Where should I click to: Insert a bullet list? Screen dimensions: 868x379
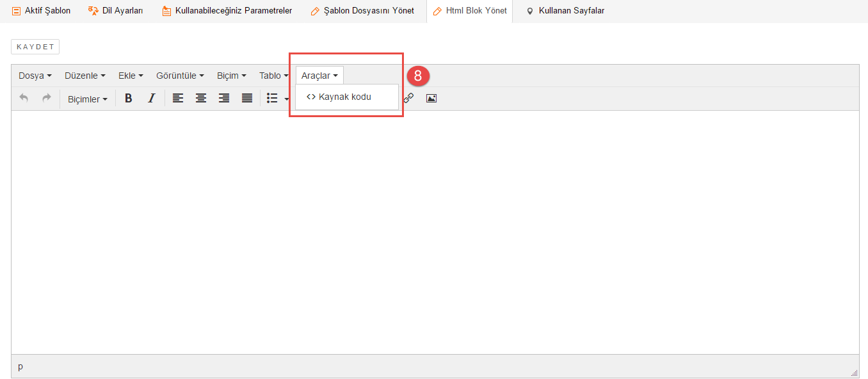click(x=272, y=98)
